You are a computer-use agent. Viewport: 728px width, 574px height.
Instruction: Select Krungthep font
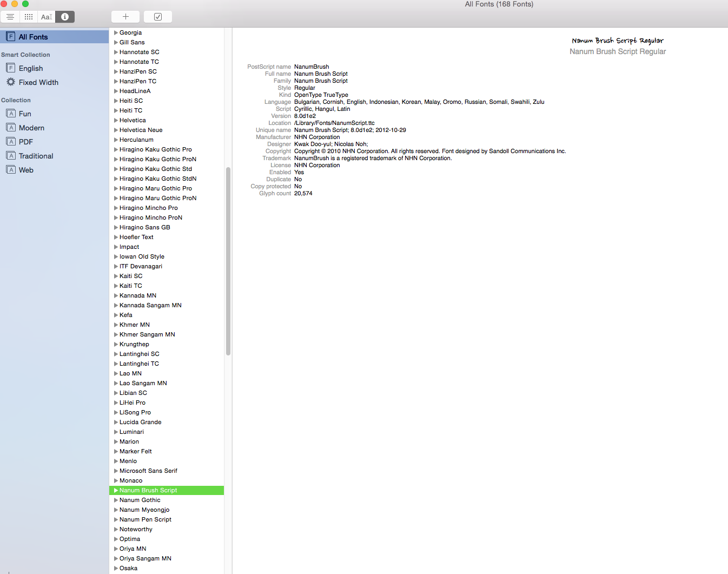tap(134, 344)
